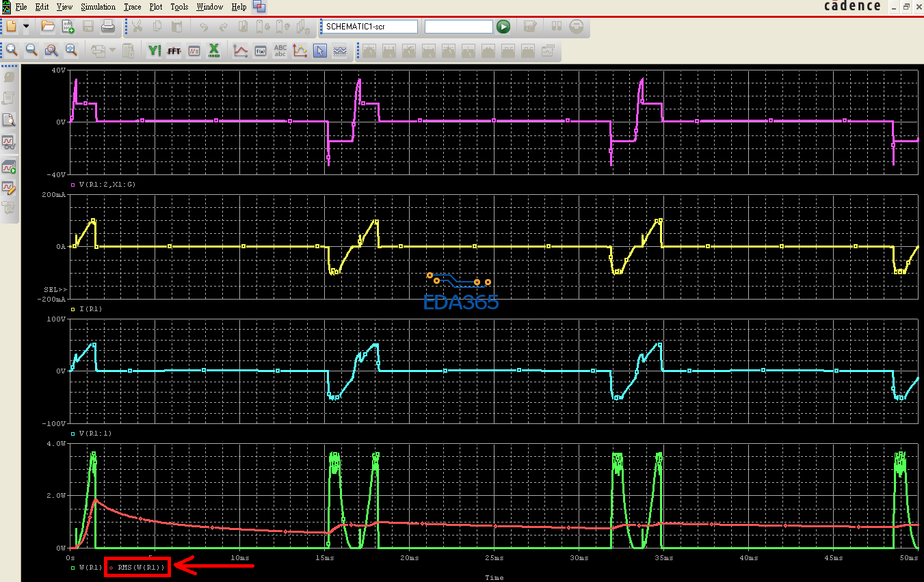Click the green Run simulation button
924x582 pixels.
point(503,27)
